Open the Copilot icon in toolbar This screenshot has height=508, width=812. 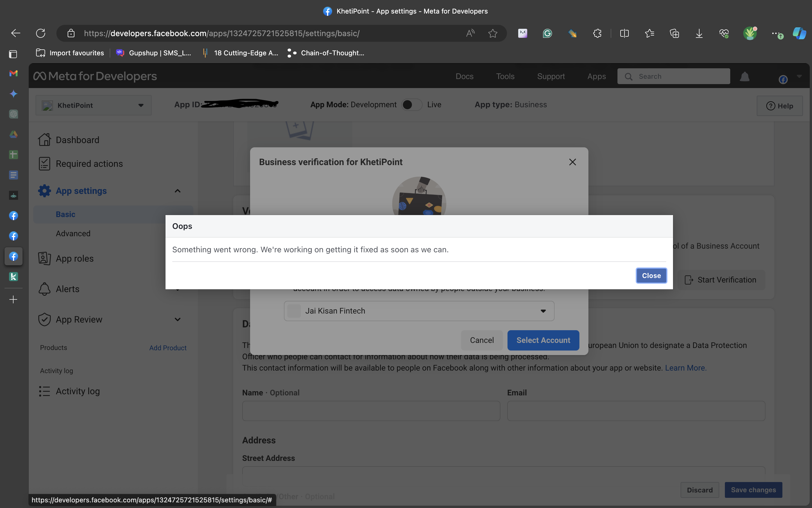[799, 33]
